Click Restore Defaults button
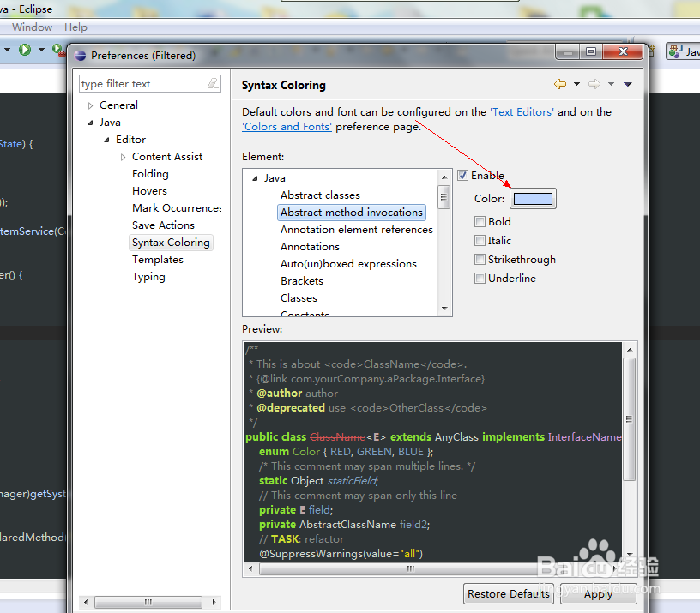The width and height of the screenshot is (700, 613). 509,594
